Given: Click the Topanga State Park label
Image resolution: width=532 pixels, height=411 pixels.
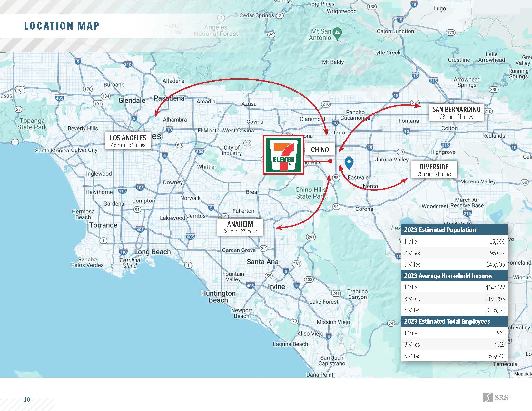Looking at the screenshot, I should point(32,124).
